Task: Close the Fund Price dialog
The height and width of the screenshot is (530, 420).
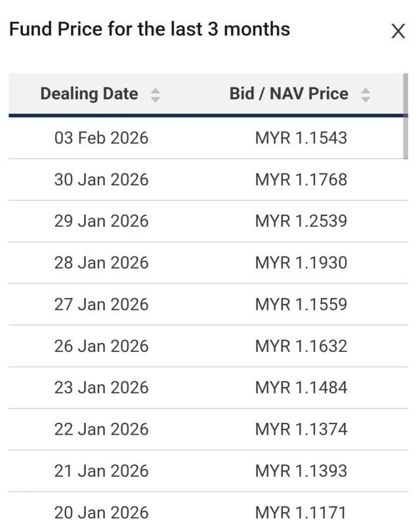Action: pos(398,31)
